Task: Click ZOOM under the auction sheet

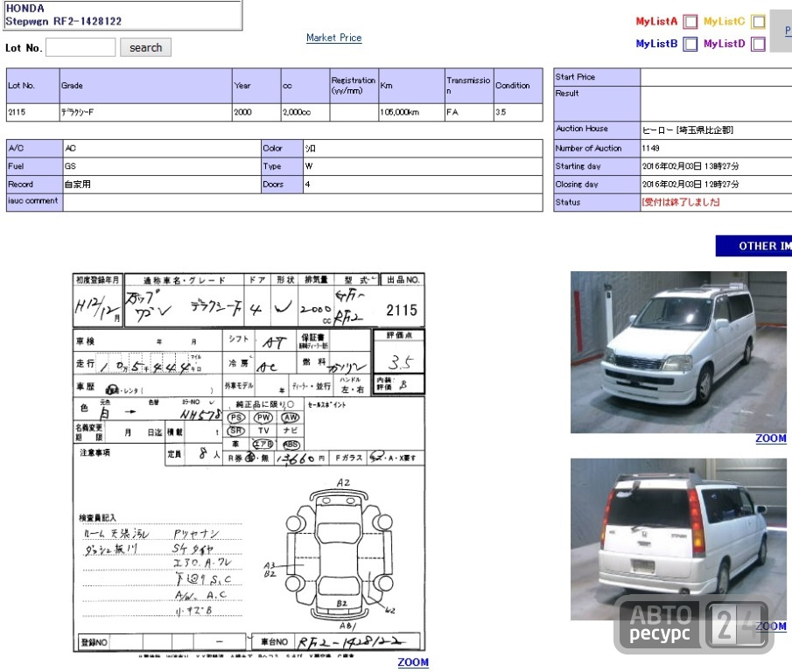Action: tap(413, 662)
